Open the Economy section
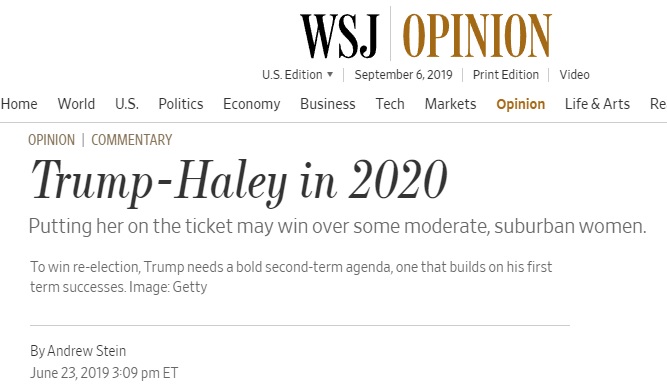 [x=251, y=104]
